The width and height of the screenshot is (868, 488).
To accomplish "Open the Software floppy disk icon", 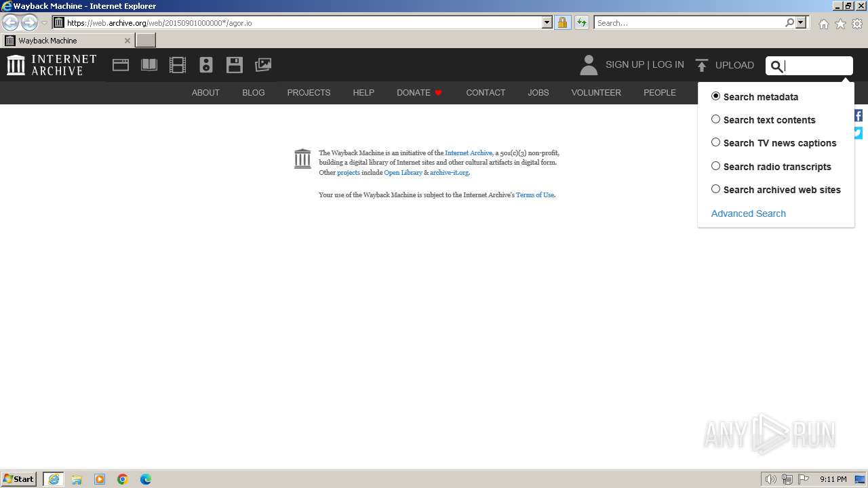I will (235, 65).
